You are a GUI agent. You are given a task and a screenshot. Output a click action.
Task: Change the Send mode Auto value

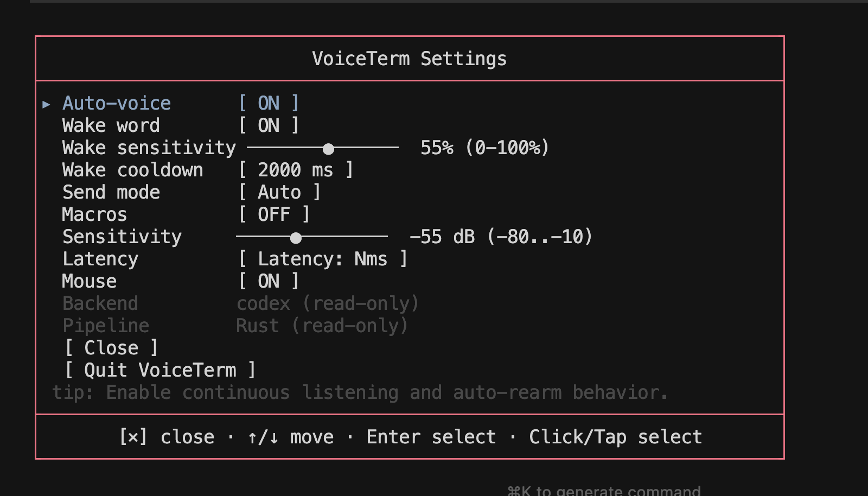pyautogui.click(x=280, y=192)
